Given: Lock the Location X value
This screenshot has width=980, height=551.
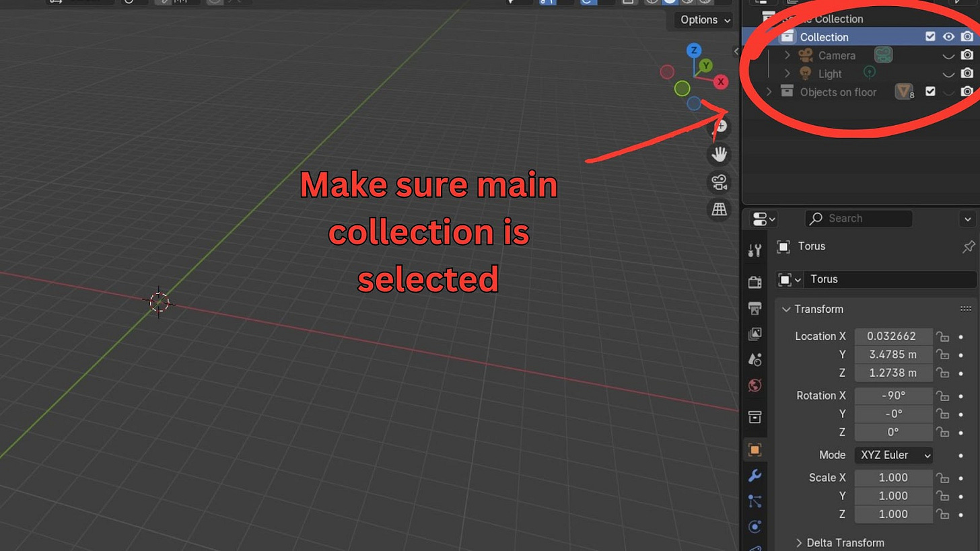Looking at the screenshot, I should (944, 336).
